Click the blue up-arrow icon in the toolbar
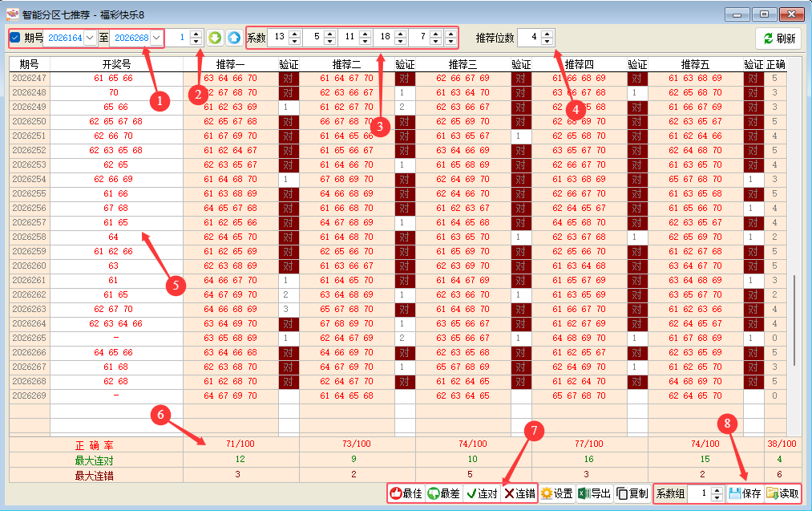This screenshot has width=812, height=511. (x=234, y=38)
